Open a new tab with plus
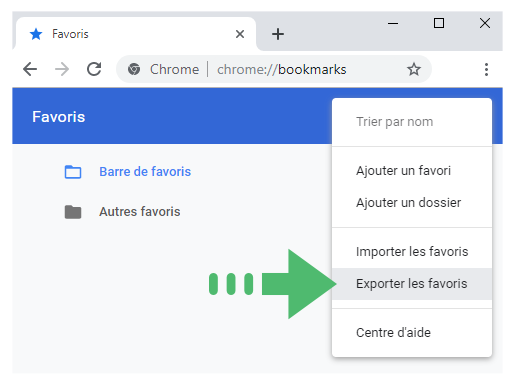Screen dimensions: 514x381 pyautogui.click(x=278, y=34)
